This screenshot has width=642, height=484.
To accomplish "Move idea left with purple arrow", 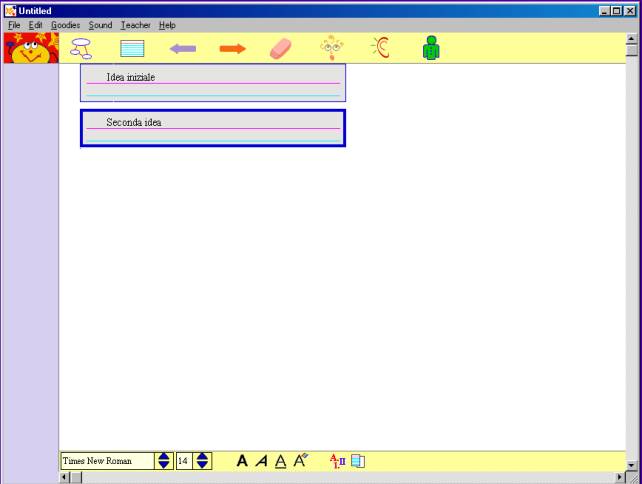I will click(183, 49).
